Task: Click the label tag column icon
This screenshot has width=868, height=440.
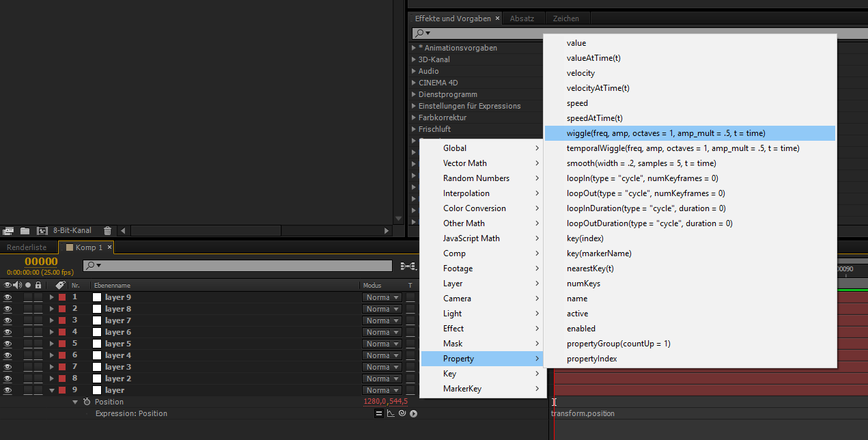Action: [x=60, y=285]
